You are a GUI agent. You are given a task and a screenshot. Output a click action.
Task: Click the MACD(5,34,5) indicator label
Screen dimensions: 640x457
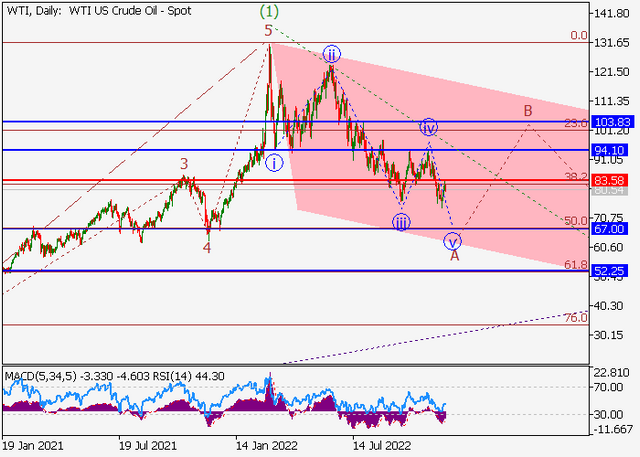(40, 376)
